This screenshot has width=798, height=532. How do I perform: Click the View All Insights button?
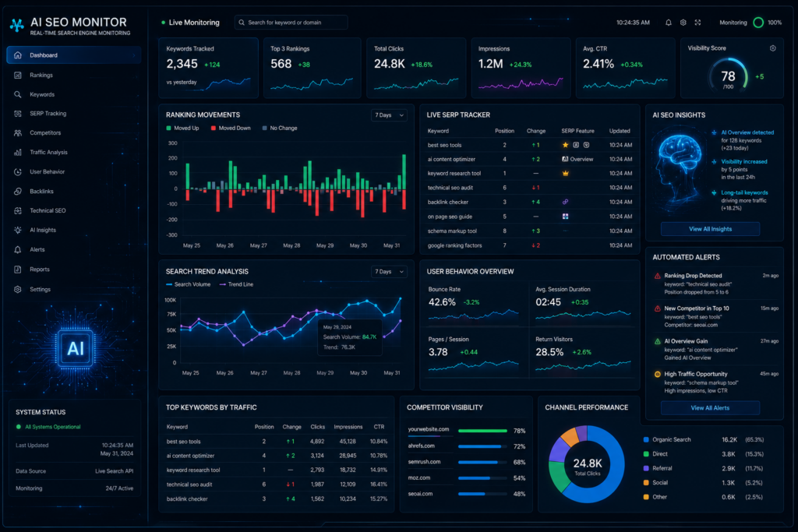point(710,229)
